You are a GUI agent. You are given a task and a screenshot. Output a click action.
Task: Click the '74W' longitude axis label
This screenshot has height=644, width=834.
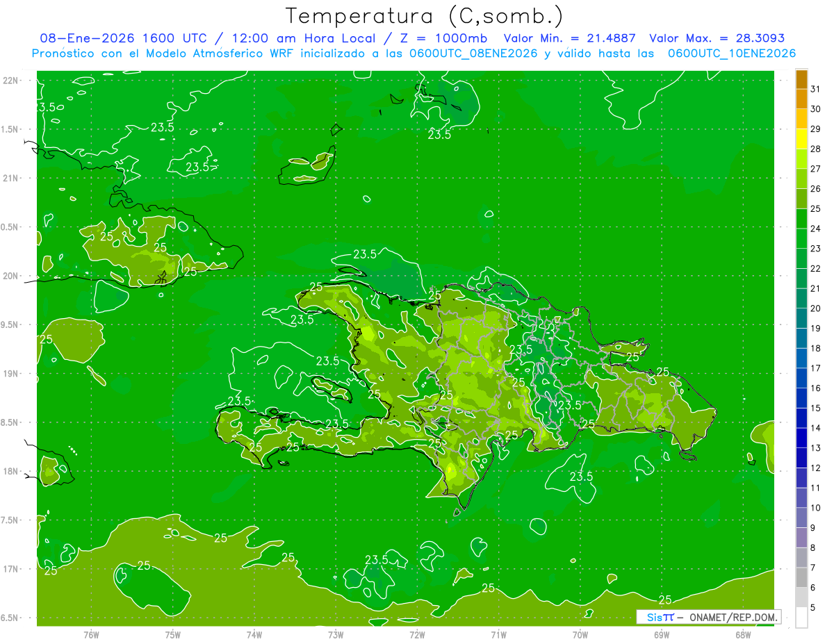coord(254,634)
